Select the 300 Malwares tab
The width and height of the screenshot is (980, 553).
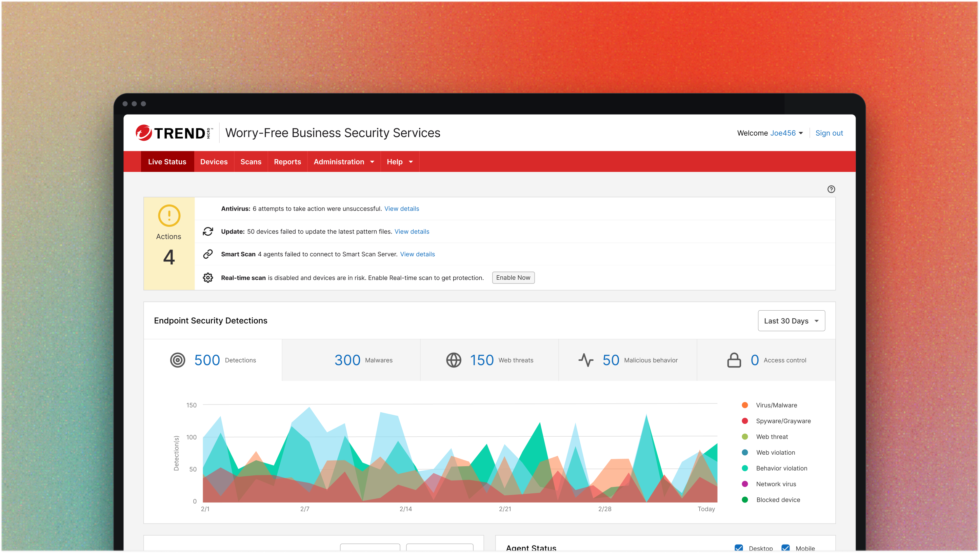tap(351, 360)
